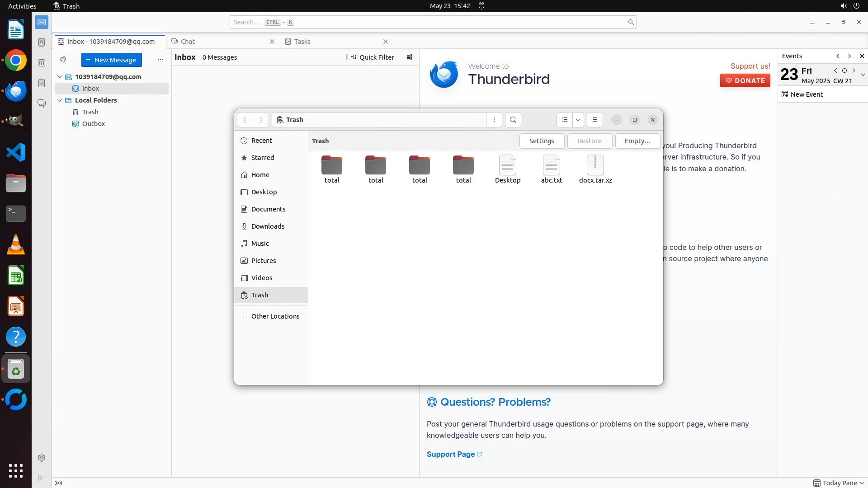The width and height of the screenshot is (868, 488).
Task: Click the search icon in Files window
Action: (513, 120)
